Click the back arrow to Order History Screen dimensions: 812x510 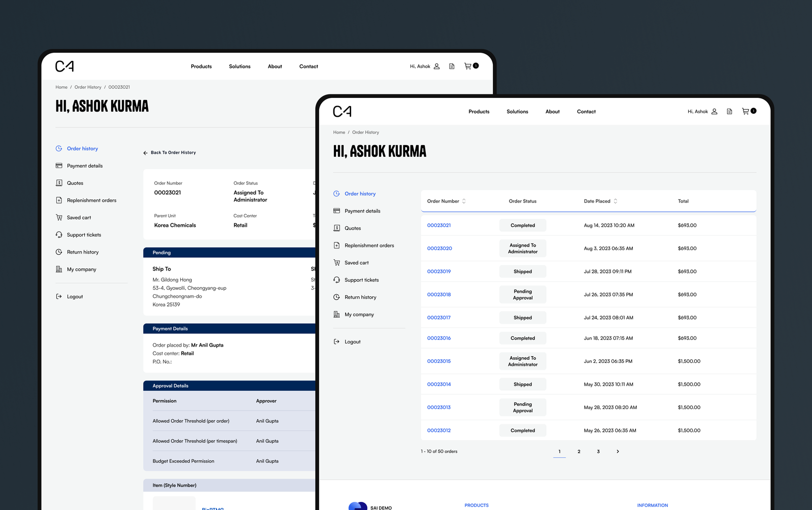tap(146, 153)
